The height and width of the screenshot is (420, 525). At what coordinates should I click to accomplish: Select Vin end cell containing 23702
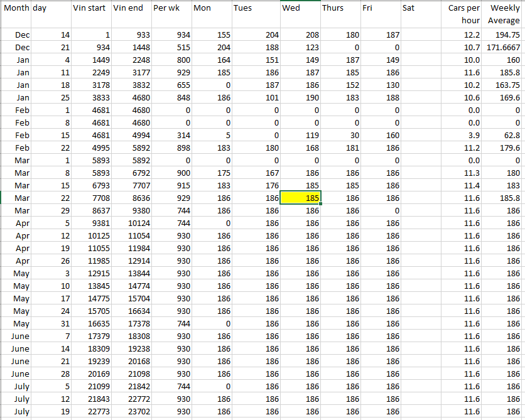[131, 411]
